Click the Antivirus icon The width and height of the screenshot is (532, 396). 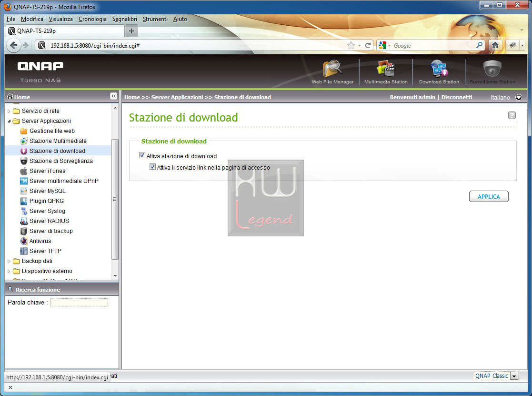coord(24,241)
